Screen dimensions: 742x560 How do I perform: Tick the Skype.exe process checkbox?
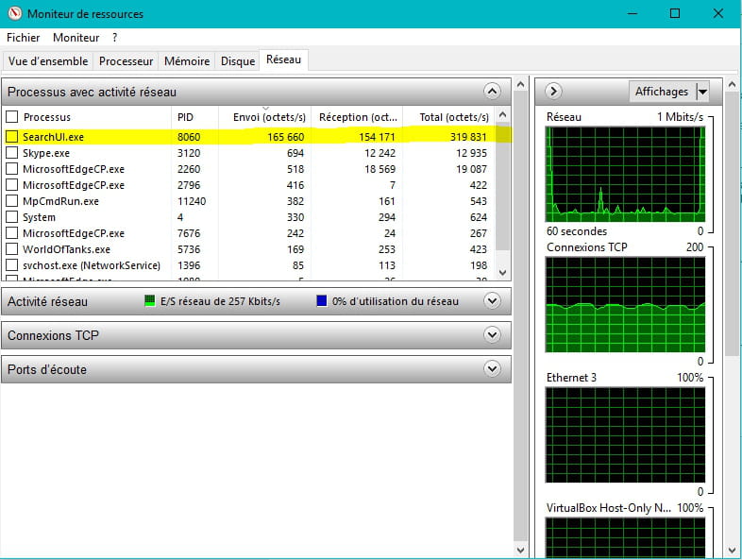(x=12, y=153)
